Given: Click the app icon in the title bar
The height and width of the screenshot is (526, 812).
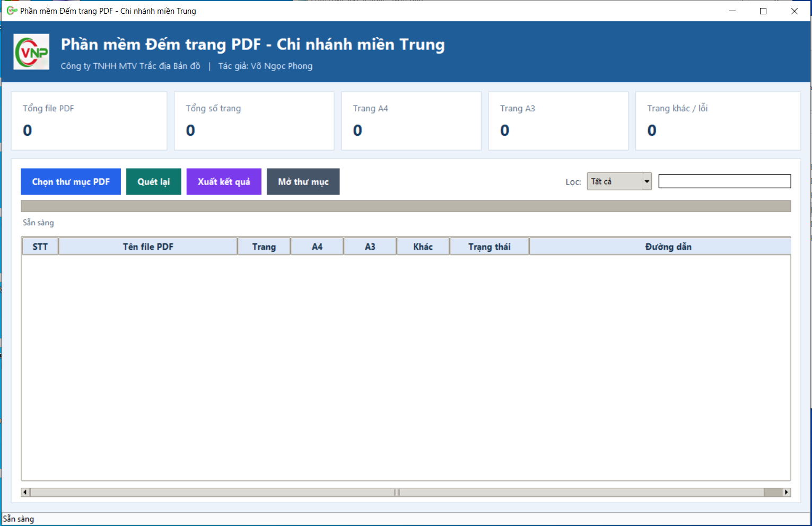Looking at the screenshot, I should pos(12,11).
